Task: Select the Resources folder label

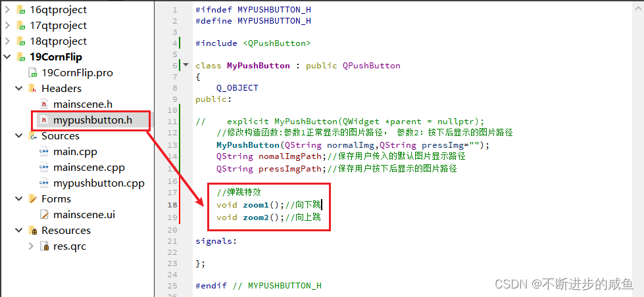Action: pyautogui.click(x=66, y=231)
